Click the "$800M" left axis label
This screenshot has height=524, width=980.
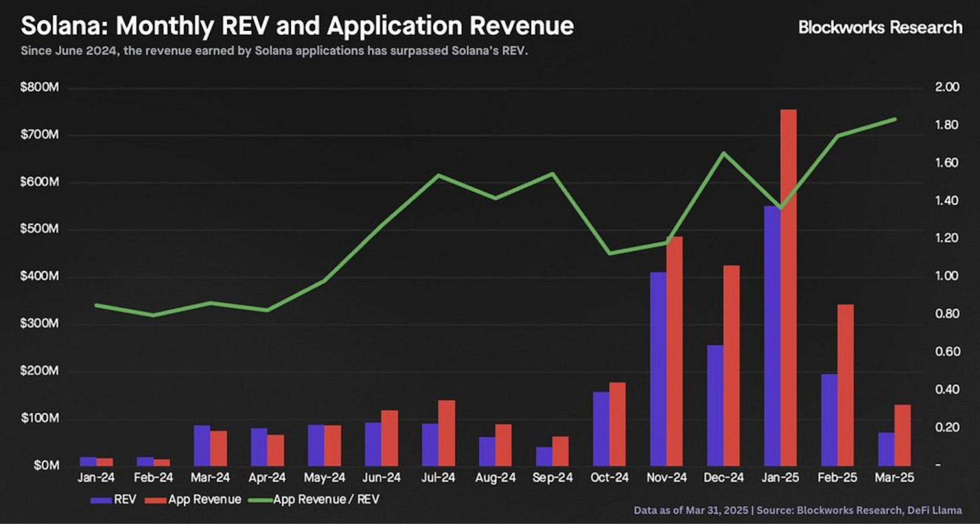click(x=40, y=87)
